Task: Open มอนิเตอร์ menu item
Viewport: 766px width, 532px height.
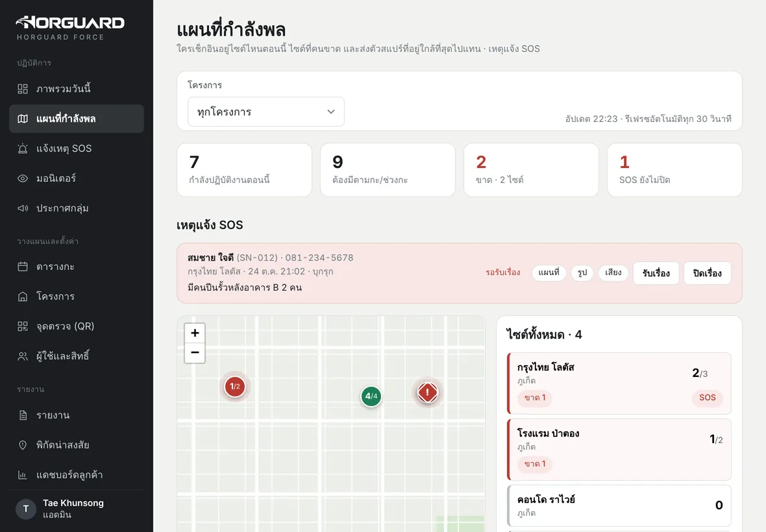Action: click(77, 178)
